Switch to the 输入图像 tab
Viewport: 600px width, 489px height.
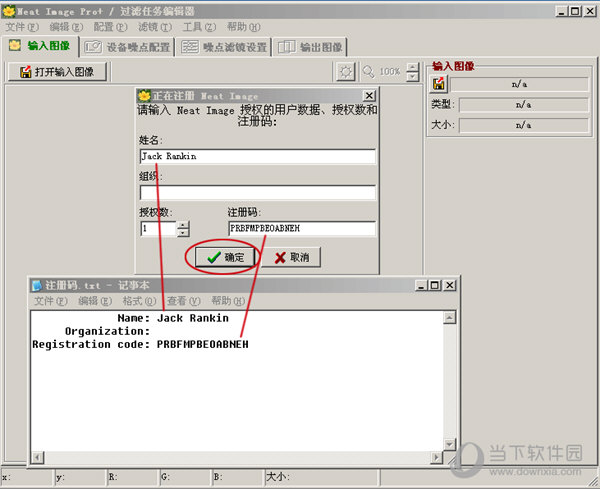point(41,46)
